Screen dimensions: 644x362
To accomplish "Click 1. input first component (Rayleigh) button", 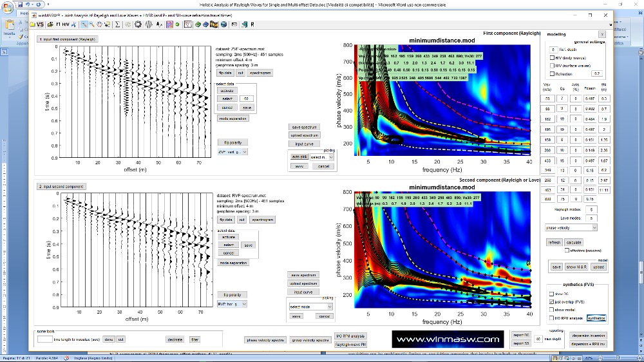I will point(68,39).
